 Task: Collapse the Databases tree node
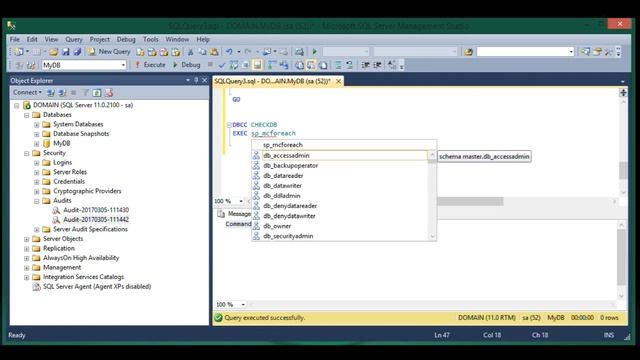point(27,115)
